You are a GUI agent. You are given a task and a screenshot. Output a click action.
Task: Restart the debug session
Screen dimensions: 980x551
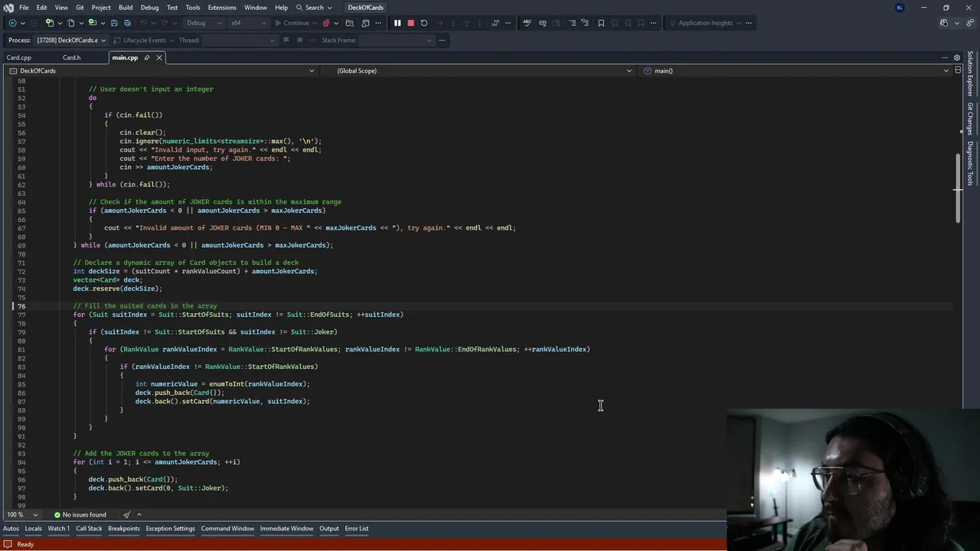point(424,23)
